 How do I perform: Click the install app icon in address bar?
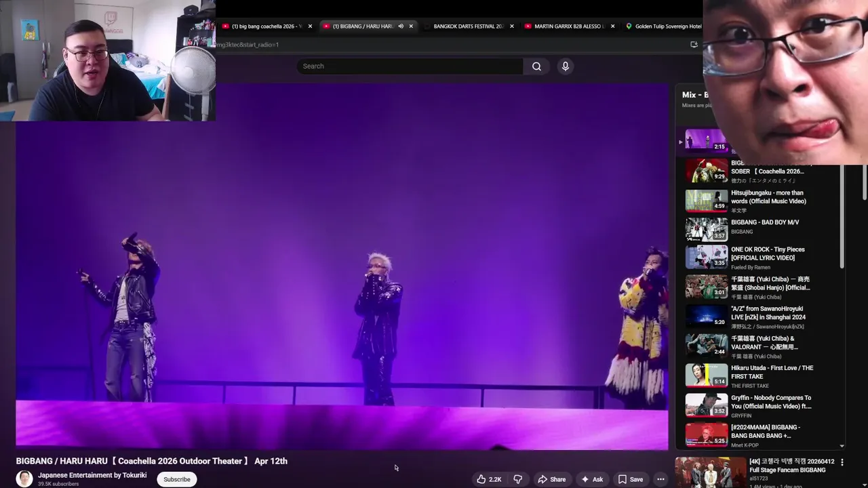(694, 45)
